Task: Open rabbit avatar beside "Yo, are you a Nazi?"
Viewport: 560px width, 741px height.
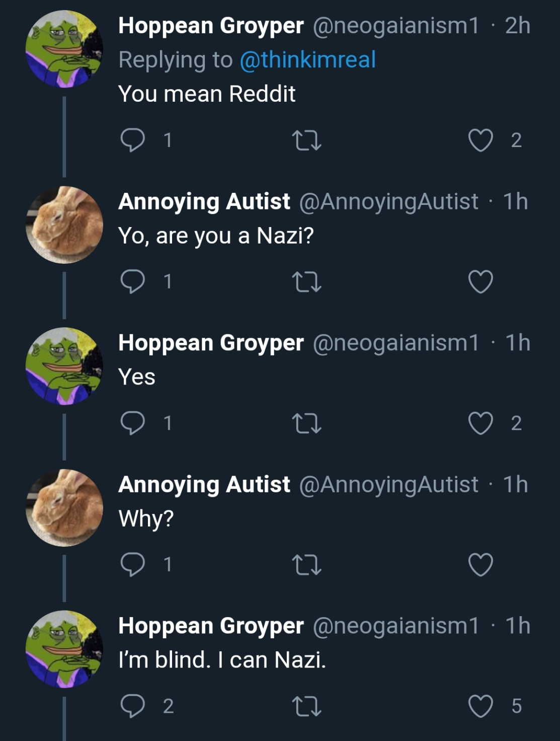Action: [x=64, y=225]
